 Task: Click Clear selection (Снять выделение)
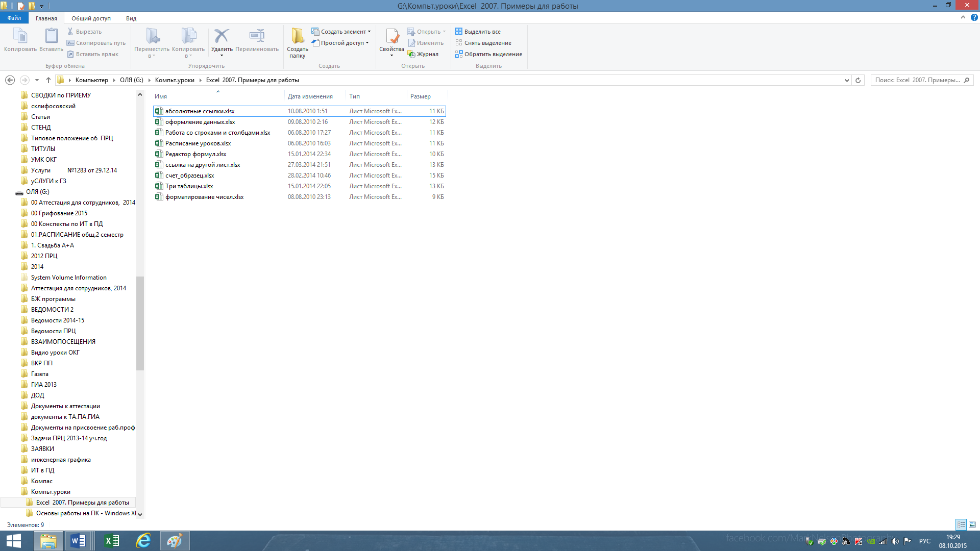(x=483, y=43)
